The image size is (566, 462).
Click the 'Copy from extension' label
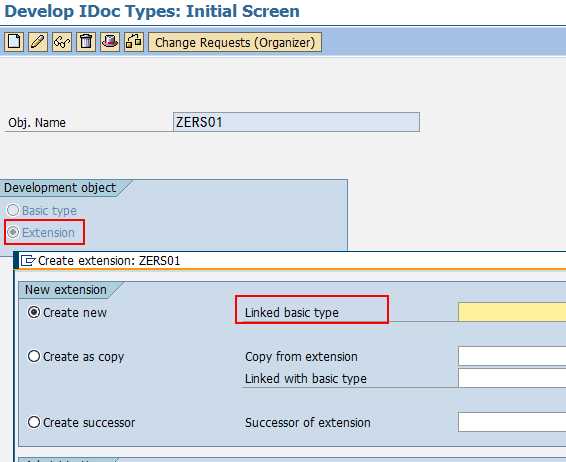coord(301,357)
